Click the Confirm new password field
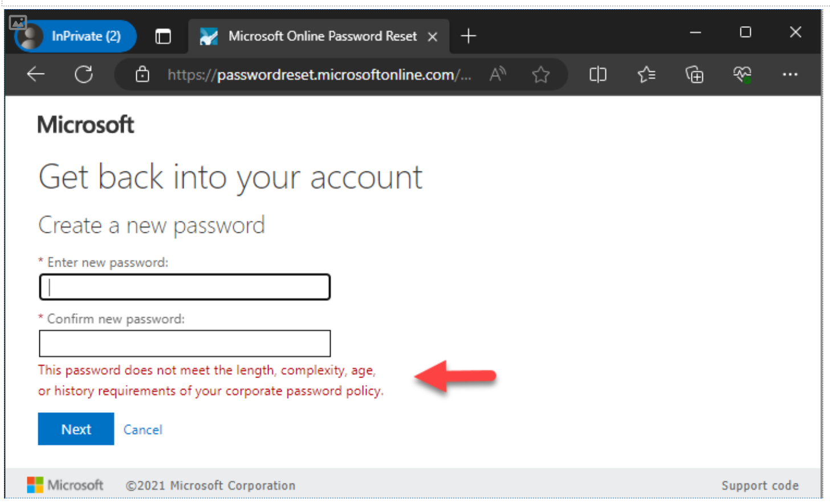 (x=185, y=343)
